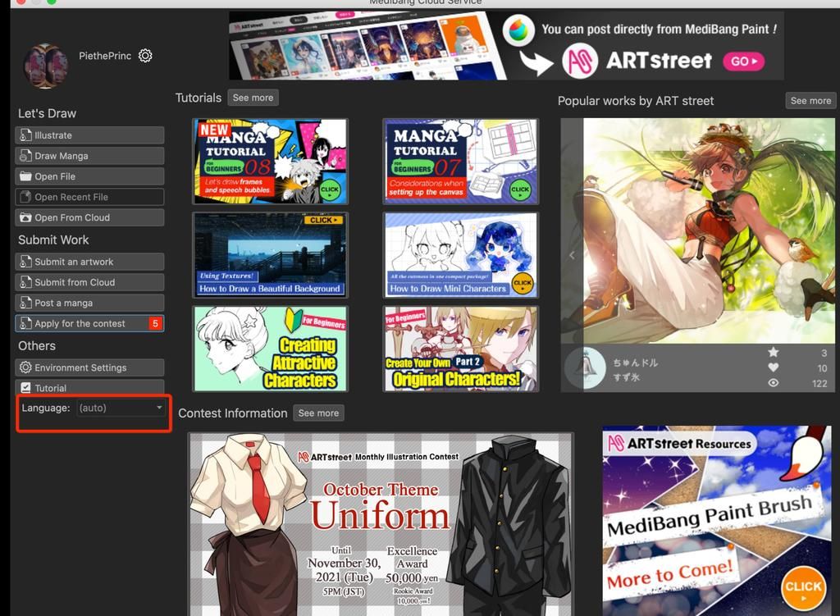
Task: Click the Submit from Cloud icon
Action: click(x=25, y=282)
